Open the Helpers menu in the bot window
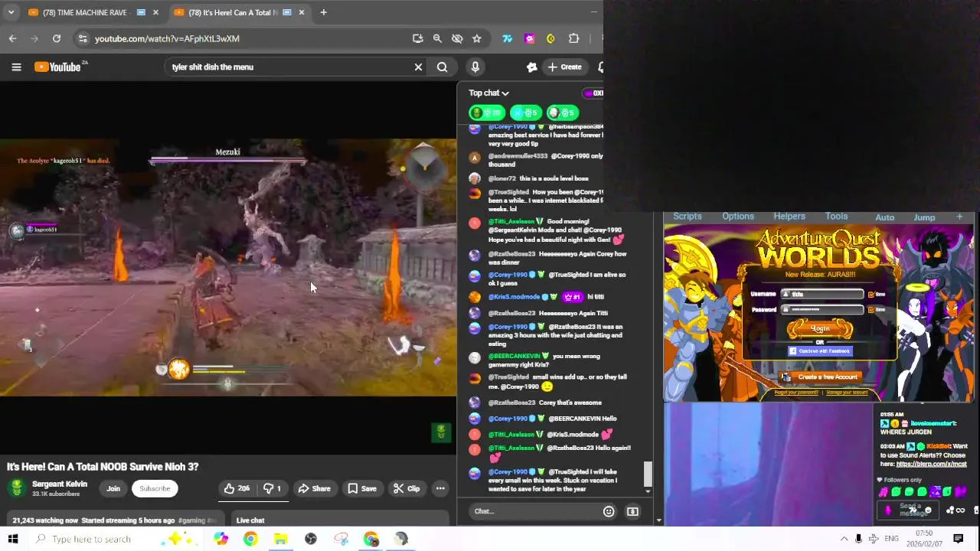The height and width of the screenshot is (551, 980). (x=789, y=217)
